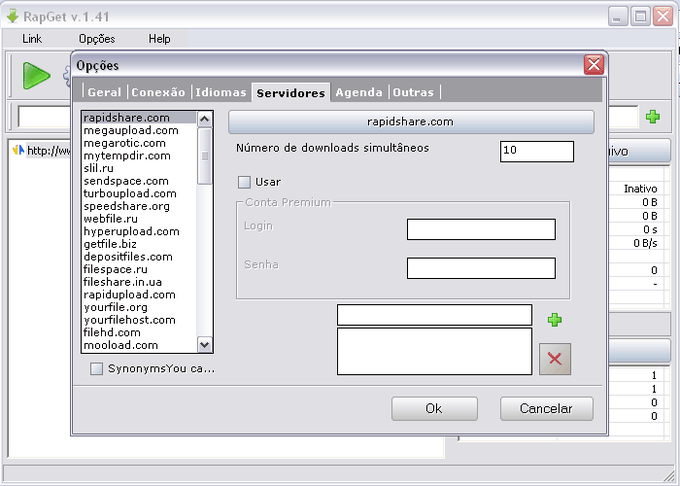The image size is (680, 486).
Task: Open the Link menu
Action: 32,39
